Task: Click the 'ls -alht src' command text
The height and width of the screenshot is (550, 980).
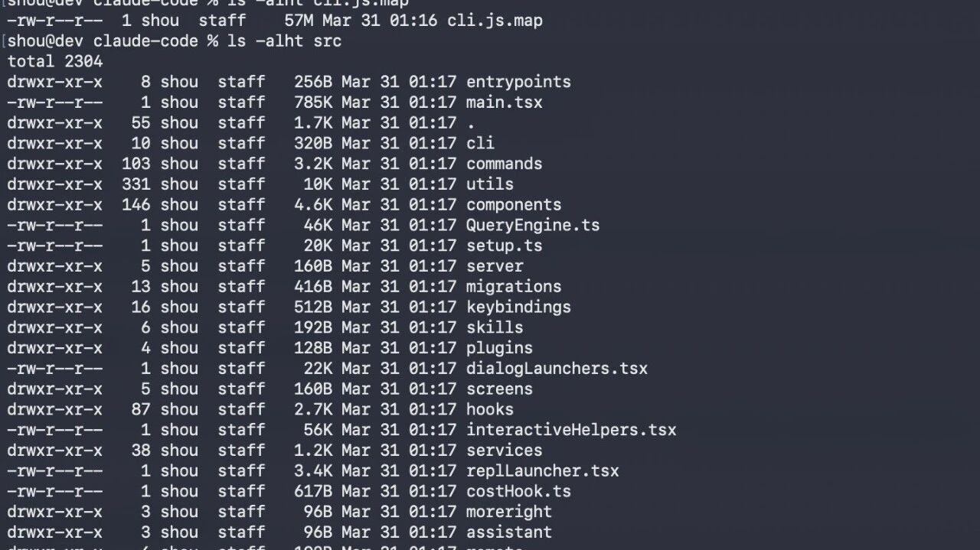Action: pyautogui.click(x=284, y=41)
